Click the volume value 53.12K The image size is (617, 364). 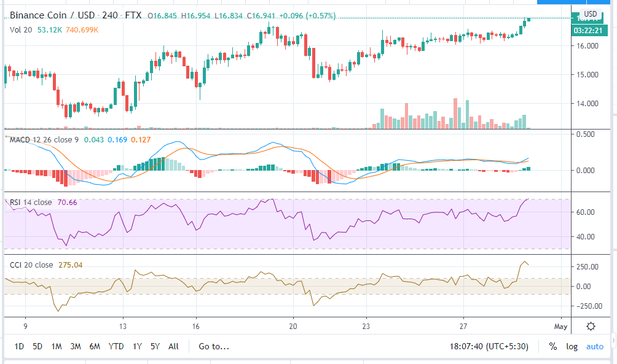tap(50, 30)
